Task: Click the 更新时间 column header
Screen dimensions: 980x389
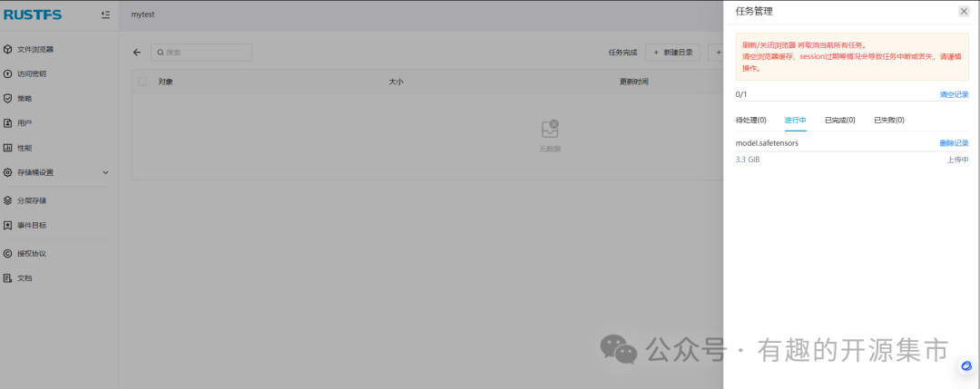Action: (633, 82)
